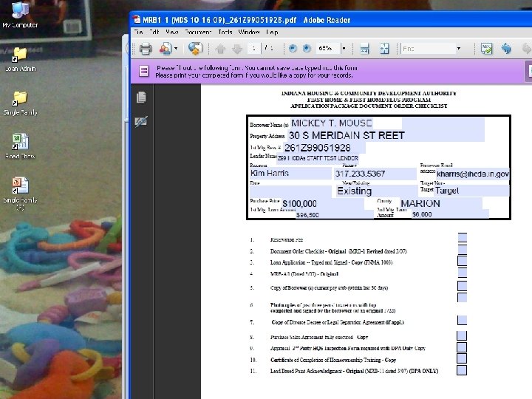532x399 pixels.
Task: Open the Target field dropdown
Action: click(x=471, y=191)
